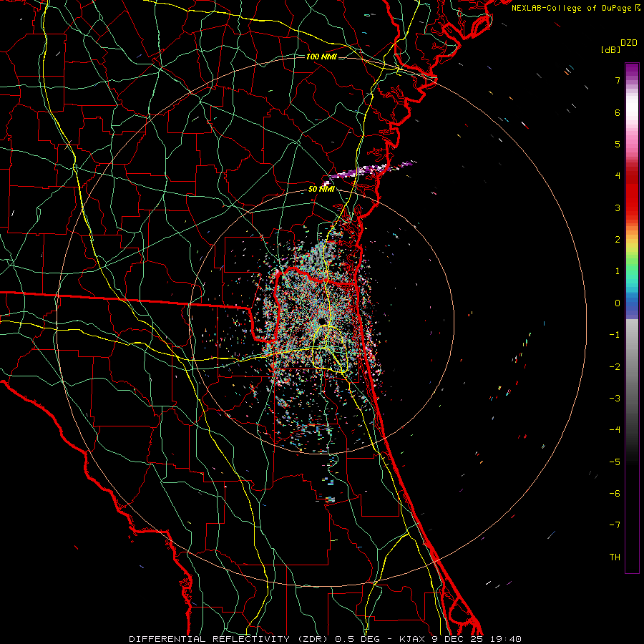The image size is (644, 644).
Task: Click the 9 DEC 25 date text
Action: (457, 639)
